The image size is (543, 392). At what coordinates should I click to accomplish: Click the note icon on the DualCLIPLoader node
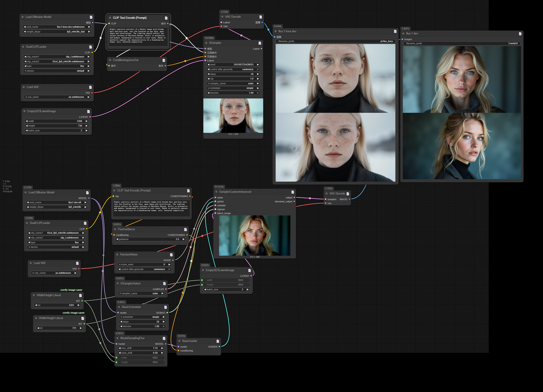click(x=91, y=47)
